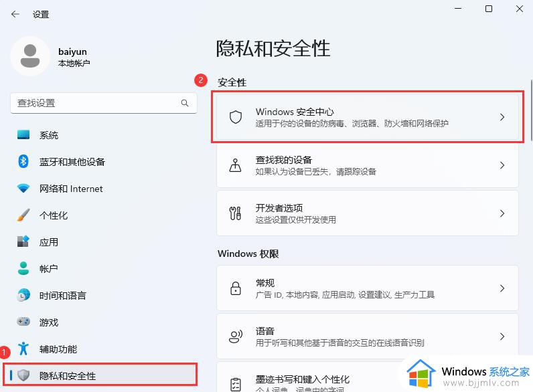The height and width of the screenshot is (392, 533).
Task: Open 帐户 settings page
Action: tap(104, 269)
